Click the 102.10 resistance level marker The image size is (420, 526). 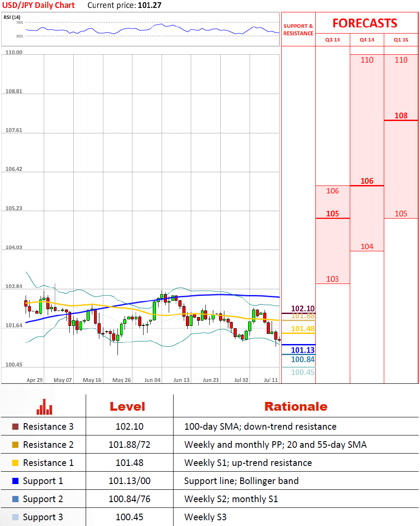point(303,308)
